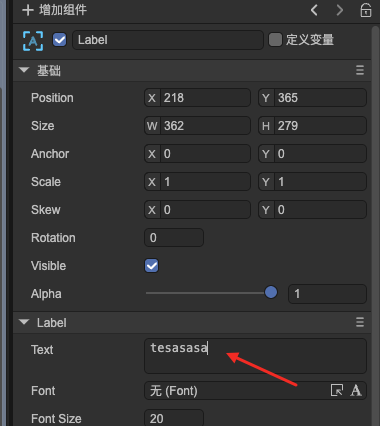This screenshot has width=380, height=426.
Task: Collapse the 基础 section
Action: (x=24, y=70)
